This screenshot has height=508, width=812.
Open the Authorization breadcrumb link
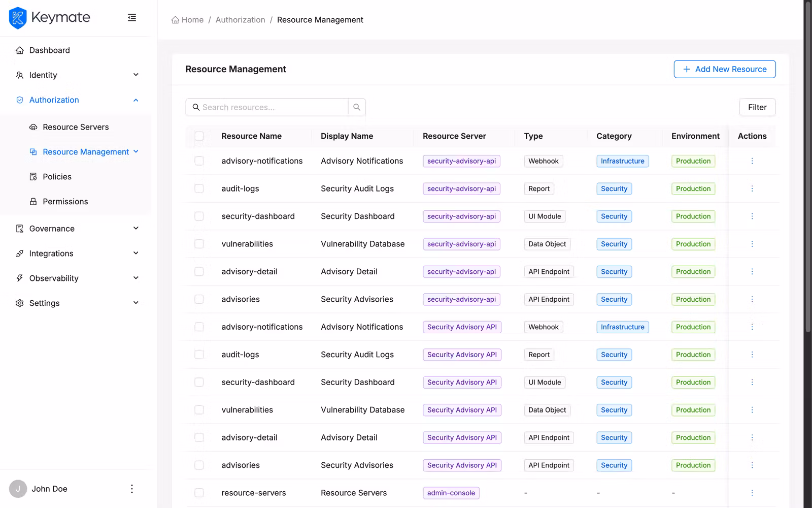click(240, 19)
